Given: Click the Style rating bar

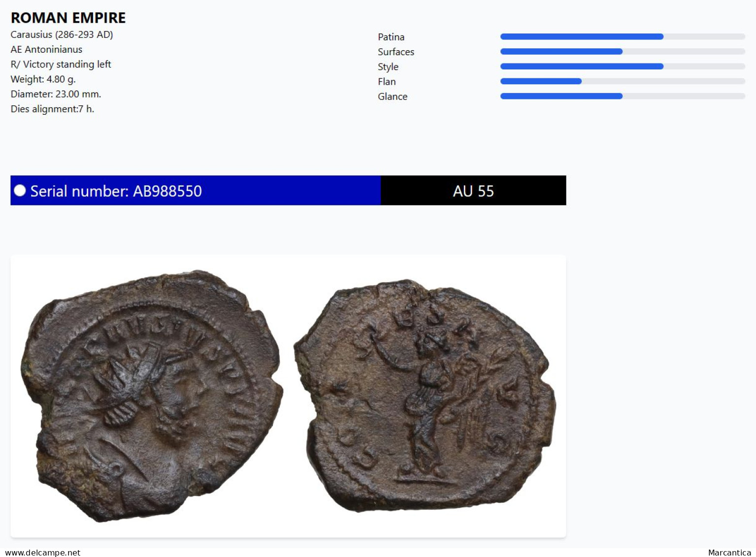Looking at the screenshot, I should pos(623,66).
